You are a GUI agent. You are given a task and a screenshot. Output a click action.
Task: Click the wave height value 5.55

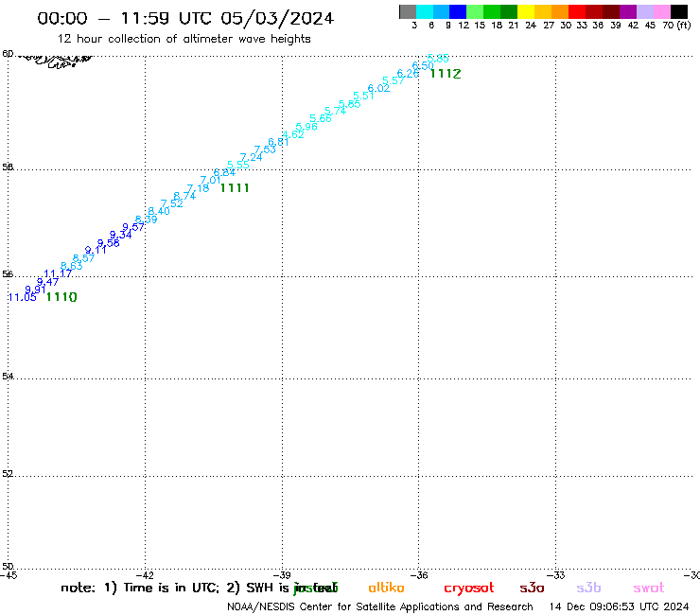238,165
